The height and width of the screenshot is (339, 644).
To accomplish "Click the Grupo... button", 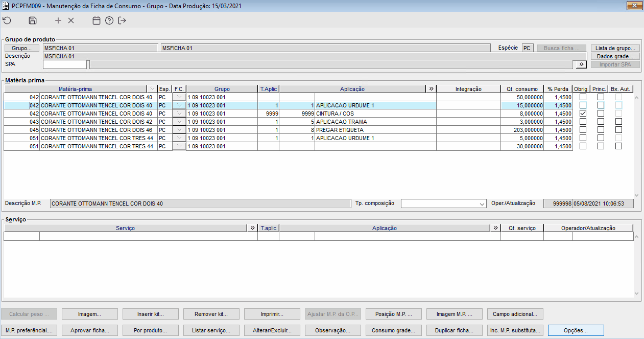I will (x=22, y=48).
